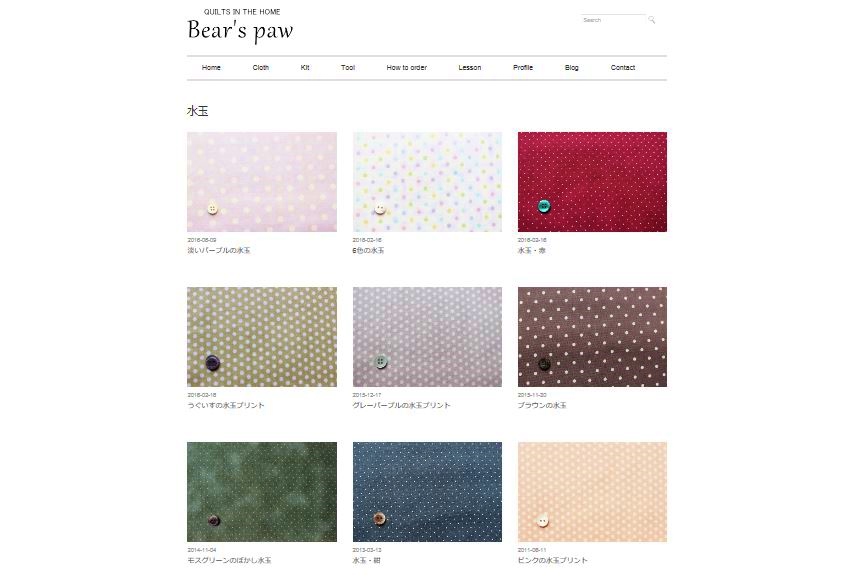The image size is (853, 579).
Task: Open the olive green polka dot thumbnail
Action: pos(262,337)
